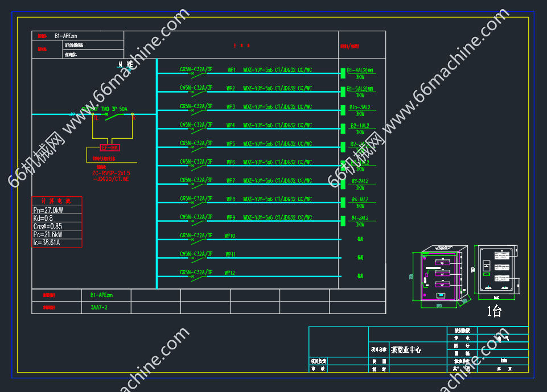This screenshot has height=392, width=547.
Task: Select the 3AA7-2 cell in bottom table
Action: tap(98, 307)
